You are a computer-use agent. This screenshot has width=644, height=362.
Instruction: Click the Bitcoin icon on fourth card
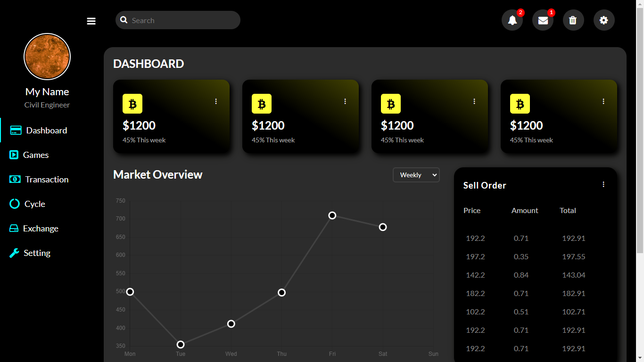(x=520, y=104)
